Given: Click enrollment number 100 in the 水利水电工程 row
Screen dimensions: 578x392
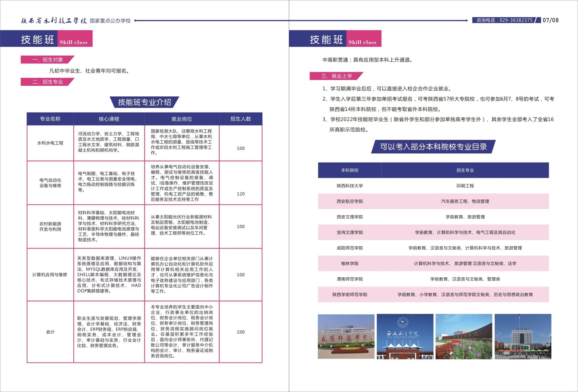Looking at the screenshot, I should click(x=241, y=148).
